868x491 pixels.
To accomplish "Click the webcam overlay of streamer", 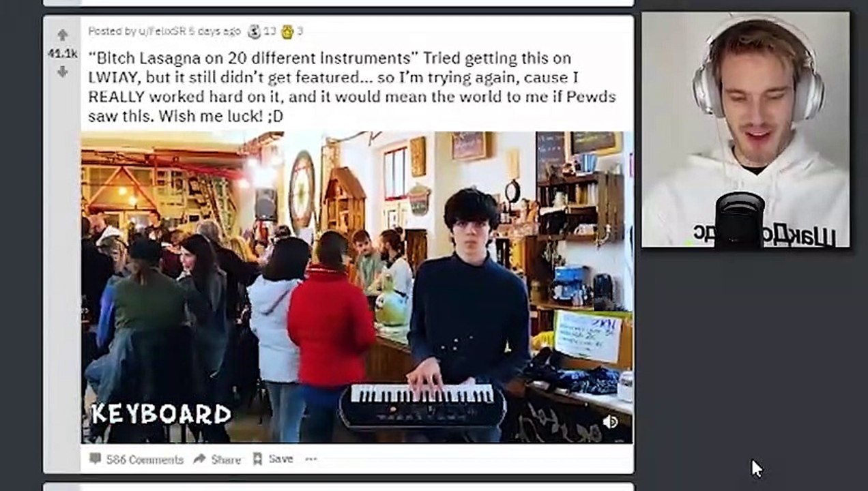I will pyautogui.click(x=745, y=130).
